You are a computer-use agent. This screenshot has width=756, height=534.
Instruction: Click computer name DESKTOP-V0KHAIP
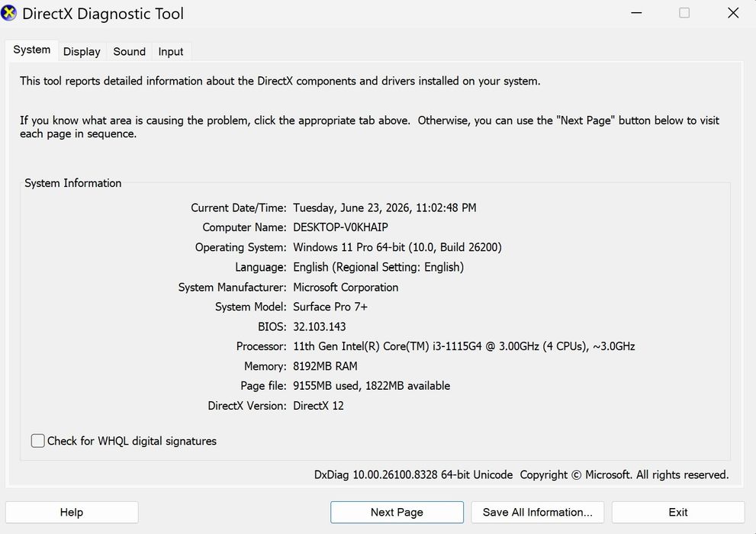pos(340,227)
